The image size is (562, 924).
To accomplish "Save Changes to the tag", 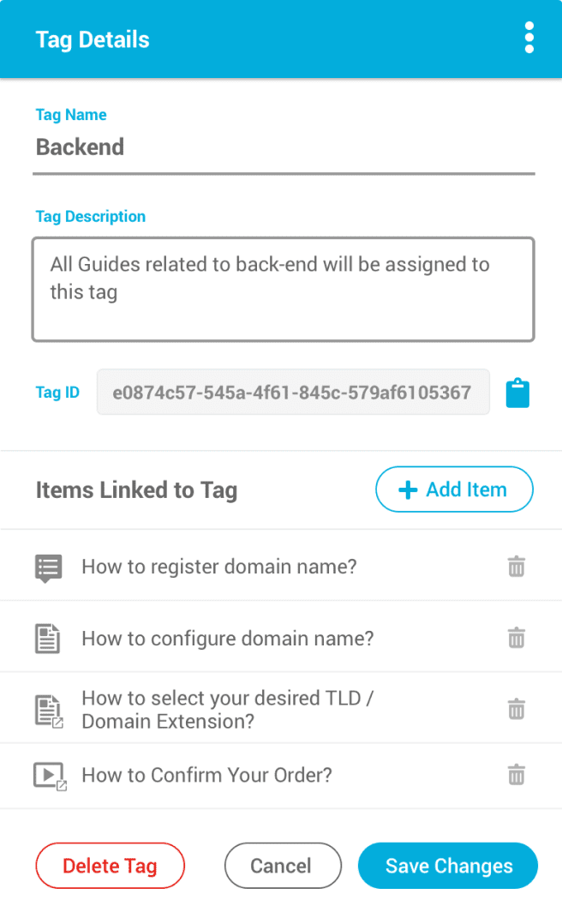I will [448, 866].
